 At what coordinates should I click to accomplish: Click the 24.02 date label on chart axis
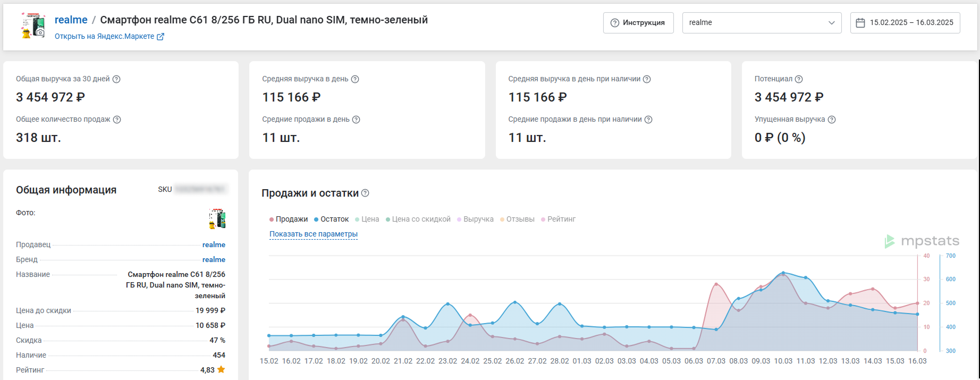coord(470,361)
